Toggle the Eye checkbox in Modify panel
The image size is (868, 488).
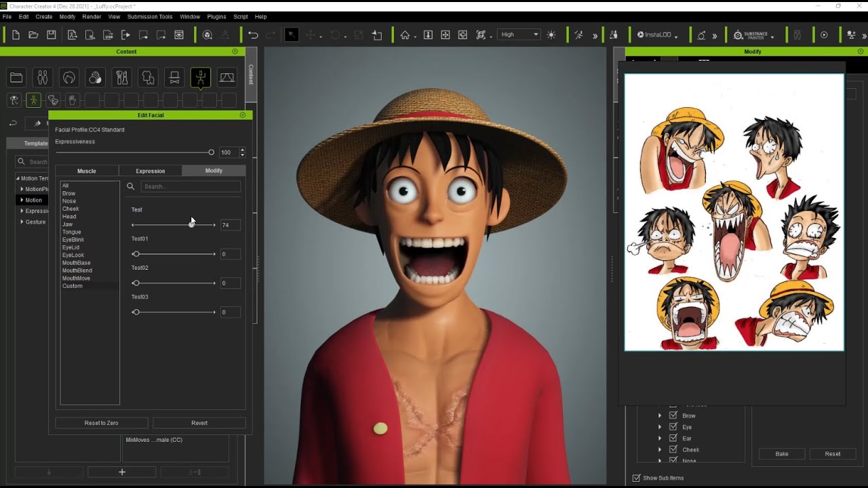[x=673, y=427]
